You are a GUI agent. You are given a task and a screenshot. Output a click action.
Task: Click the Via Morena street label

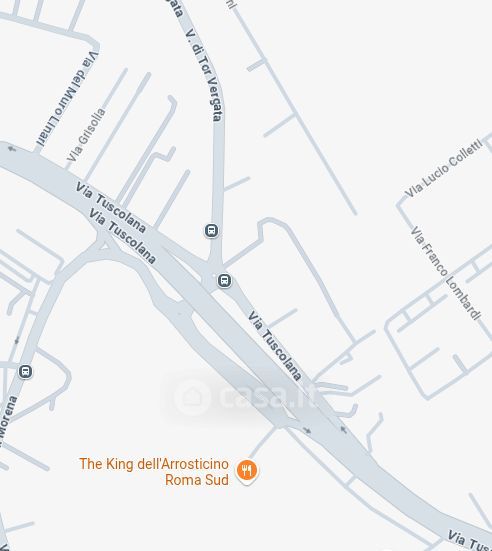coord(7,422)
